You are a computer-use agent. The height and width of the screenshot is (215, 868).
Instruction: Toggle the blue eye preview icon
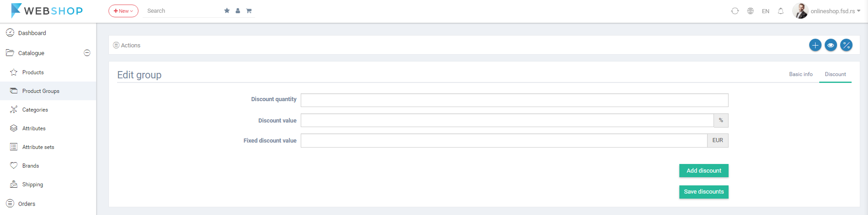coord(831,45)
